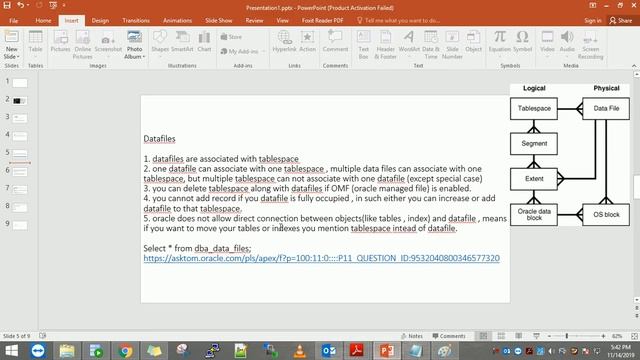The image size is (640, 360).
Task: Select slide 9 thumbnail
Action: (x=20, y=225)
